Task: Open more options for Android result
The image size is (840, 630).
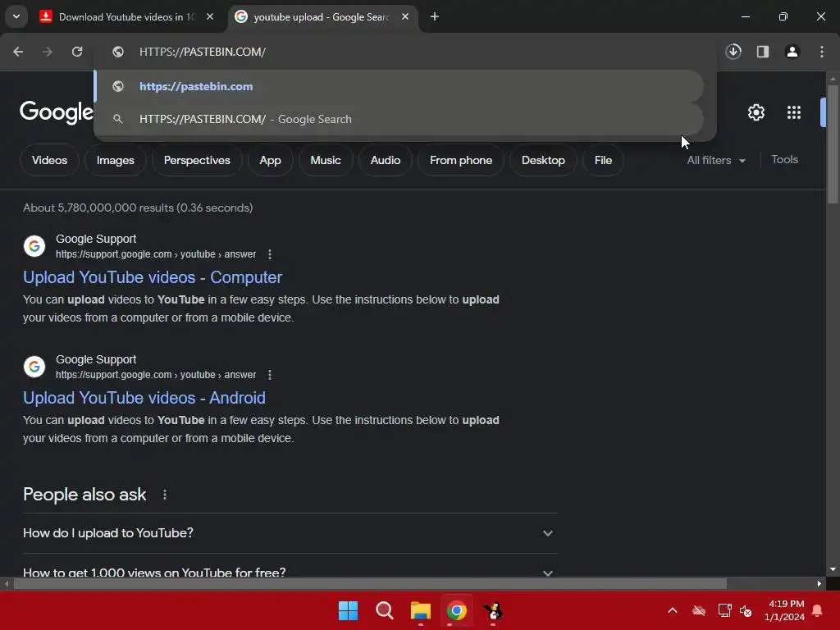Action: click(269, 375)
